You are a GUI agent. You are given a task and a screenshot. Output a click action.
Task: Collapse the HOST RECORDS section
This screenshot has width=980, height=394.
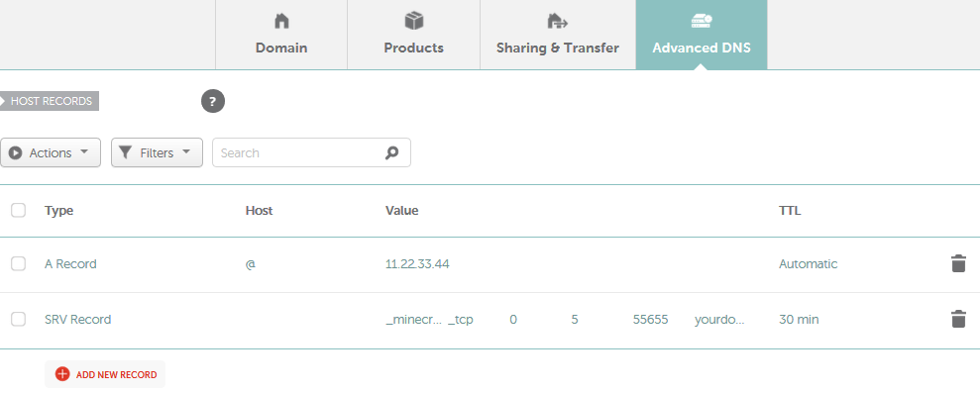point(50,101)
